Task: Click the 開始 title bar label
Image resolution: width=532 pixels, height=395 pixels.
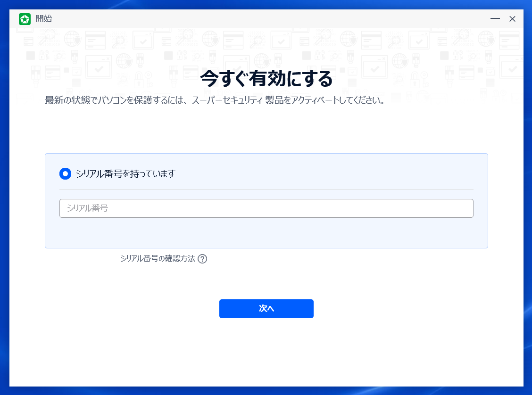Action: [x=42, y=19]
